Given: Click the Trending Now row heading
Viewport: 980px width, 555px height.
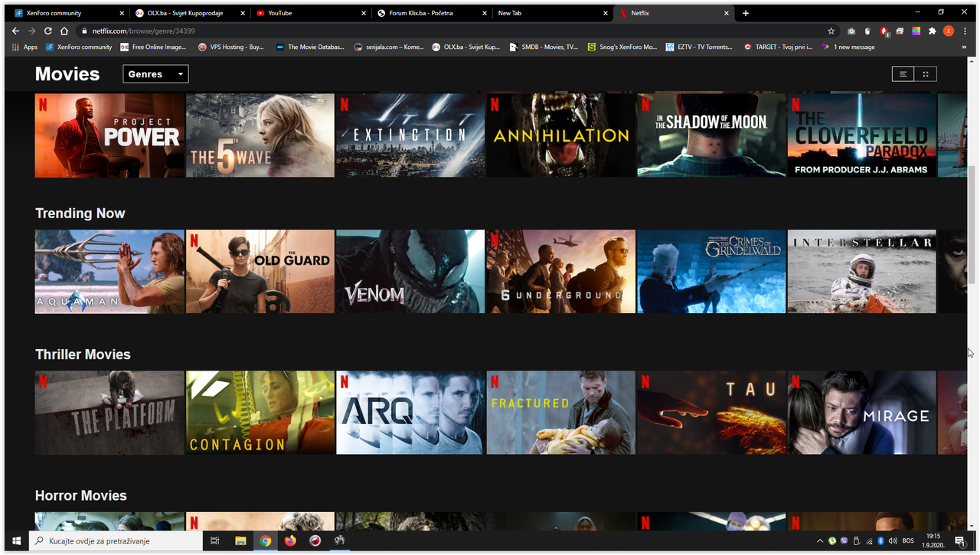Looking at the screenshot, I should pyautogui.click(x=80, y=214).
